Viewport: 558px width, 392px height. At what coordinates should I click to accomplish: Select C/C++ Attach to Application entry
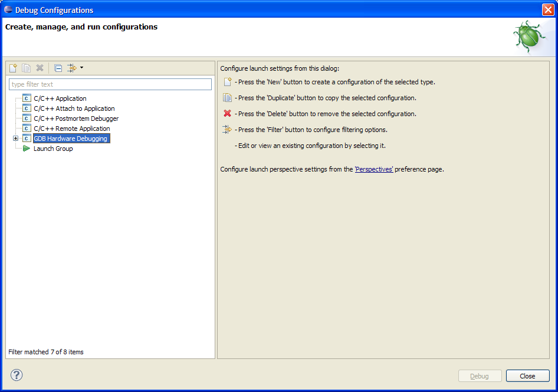coord(74,108)
